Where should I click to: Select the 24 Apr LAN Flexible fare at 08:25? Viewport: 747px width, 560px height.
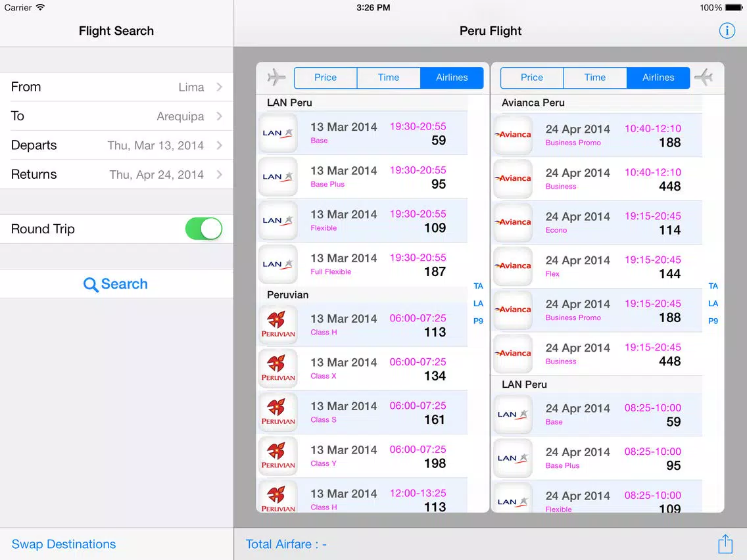[x=597, y=497]
